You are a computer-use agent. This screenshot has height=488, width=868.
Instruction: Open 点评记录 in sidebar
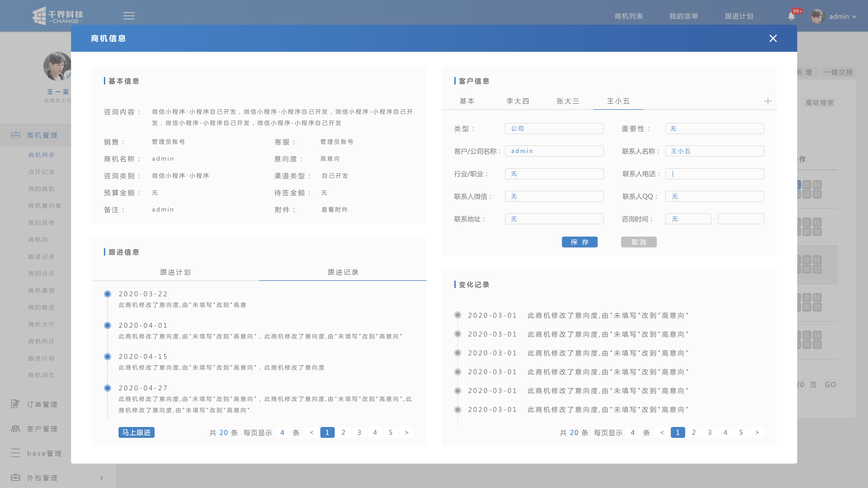point(41,172)
